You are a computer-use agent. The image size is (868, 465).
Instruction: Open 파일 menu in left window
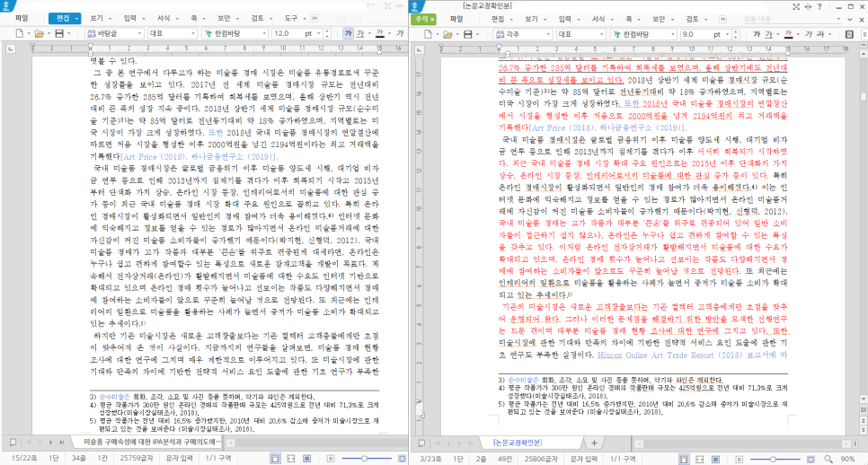pos(22,18)
